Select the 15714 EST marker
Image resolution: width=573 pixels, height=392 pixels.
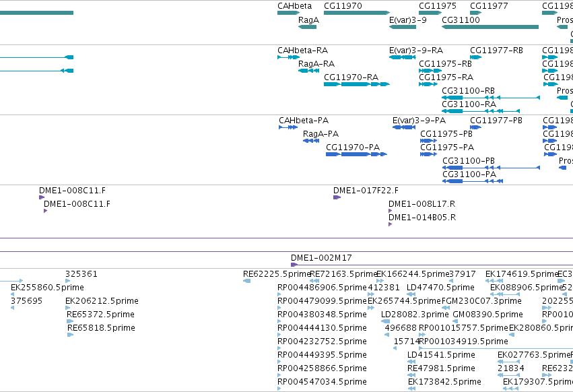pos(395,348)
